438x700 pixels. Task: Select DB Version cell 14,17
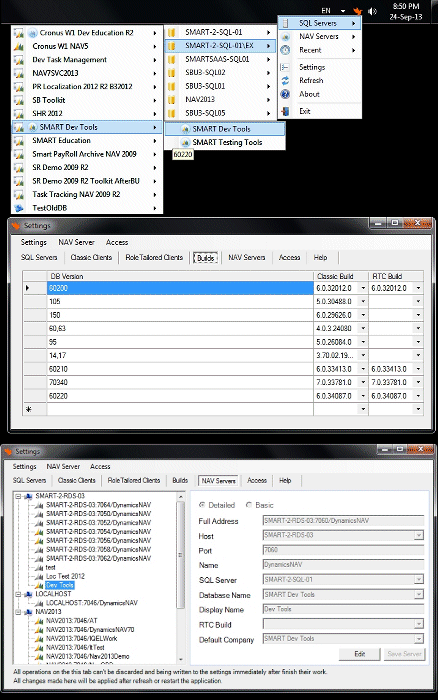(180, 356)
